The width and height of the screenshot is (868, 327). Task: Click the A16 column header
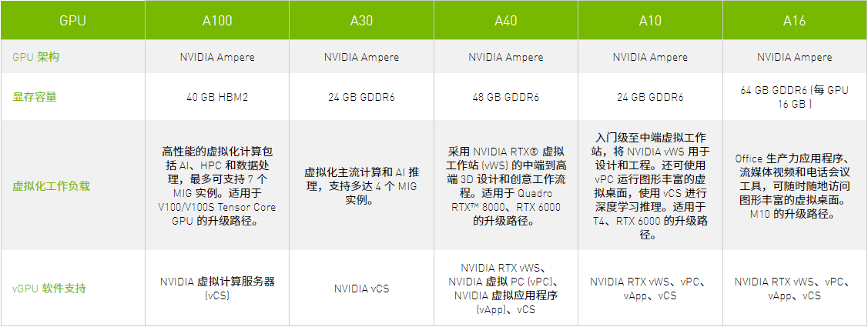pos(794,21)
